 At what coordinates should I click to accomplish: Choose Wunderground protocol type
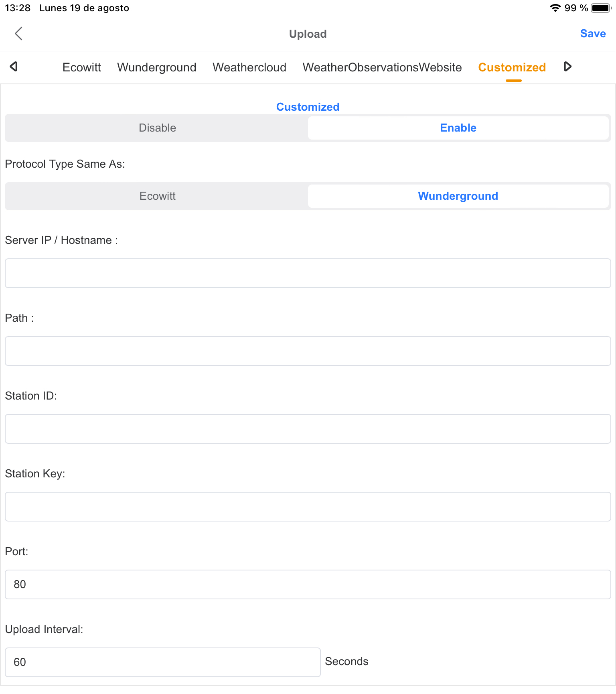click(x=458, y=196)
